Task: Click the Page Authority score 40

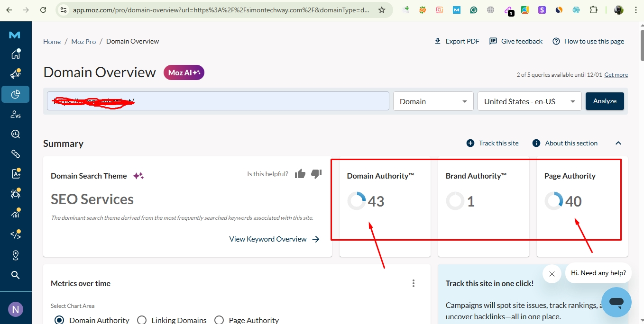Action: (x=573, y=201)
